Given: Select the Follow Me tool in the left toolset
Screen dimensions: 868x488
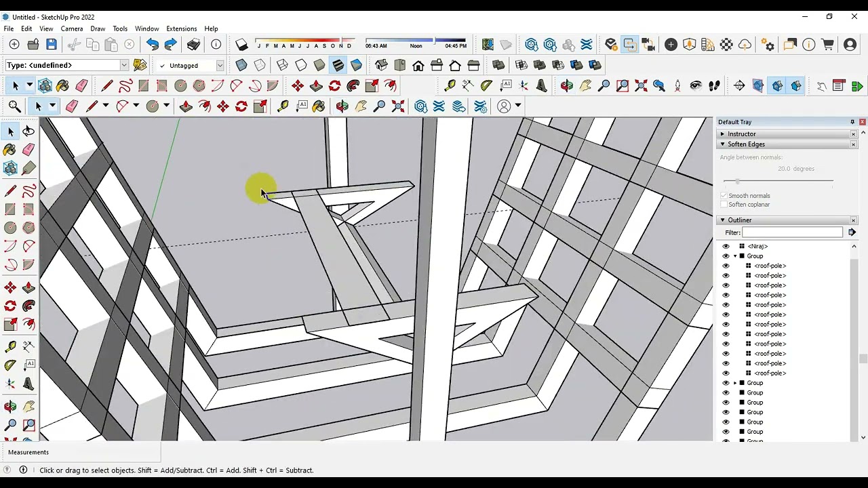Looking at the screenshot, I should point(28,306).
